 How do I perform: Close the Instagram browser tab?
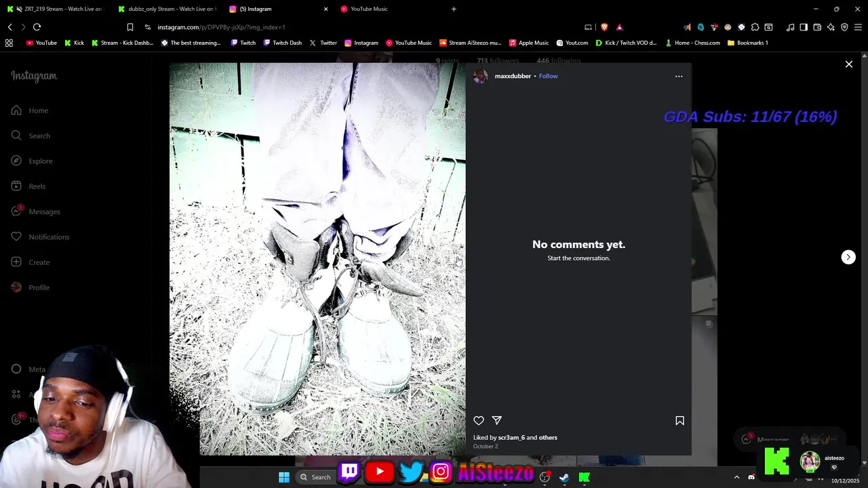(325, 9)
